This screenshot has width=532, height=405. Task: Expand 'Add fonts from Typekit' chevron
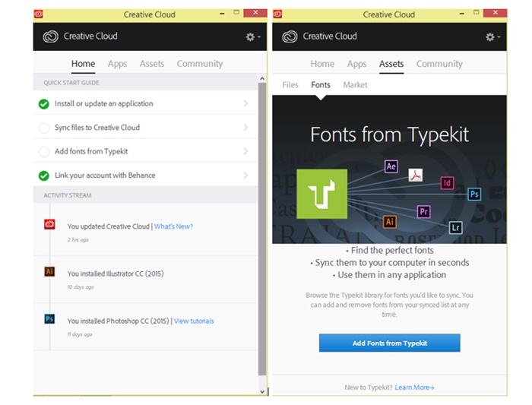[x=245, y=151]
